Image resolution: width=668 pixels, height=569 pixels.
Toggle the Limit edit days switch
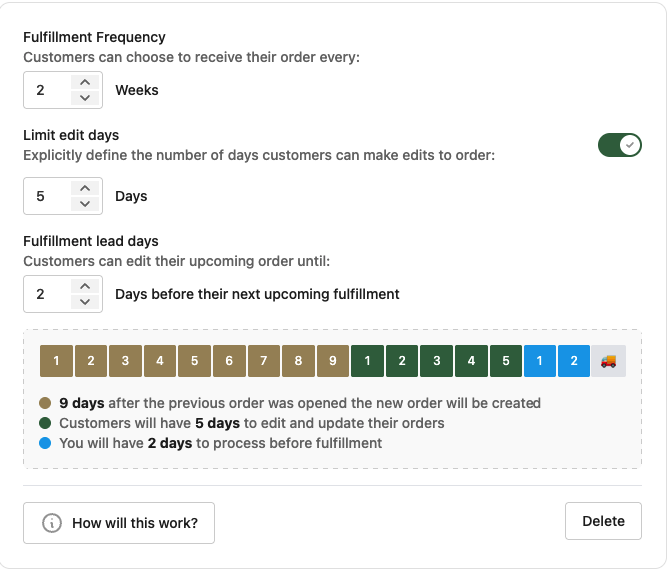click(x=619, y=146)
